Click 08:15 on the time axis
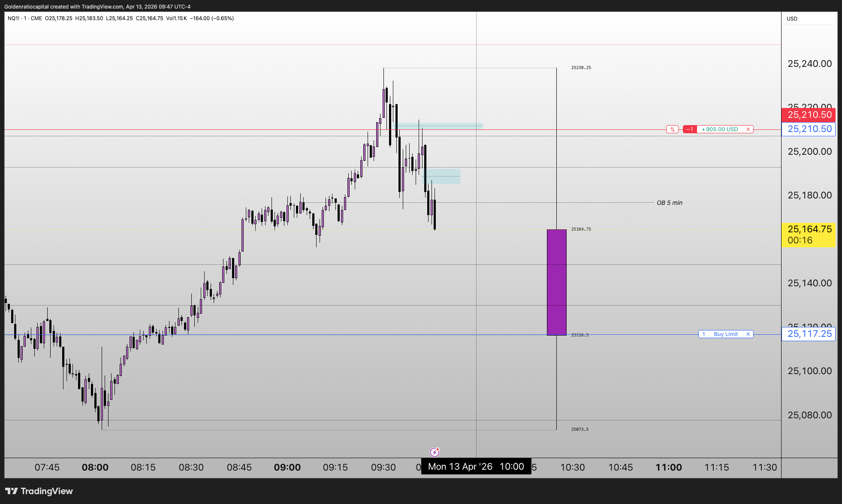Image resolution: width=842 pixels, height=504 pixels. (143, 468)
